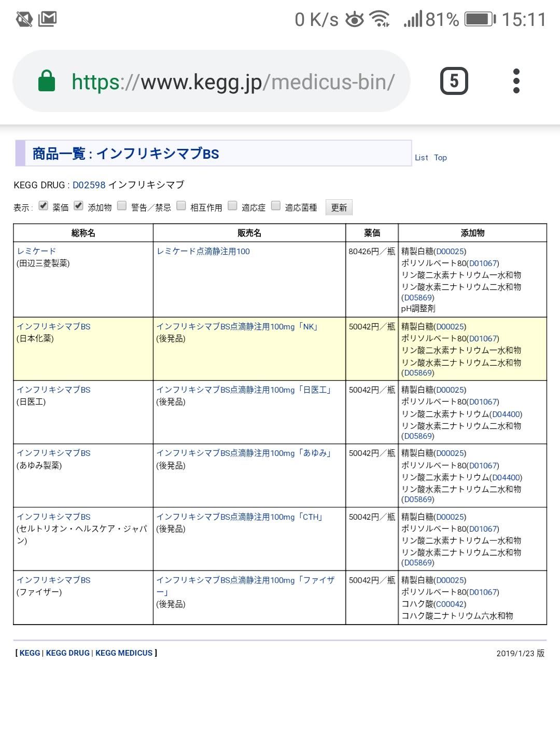
Task: Open レミケード点滴静注用100 product link
Action: [203, 251]
